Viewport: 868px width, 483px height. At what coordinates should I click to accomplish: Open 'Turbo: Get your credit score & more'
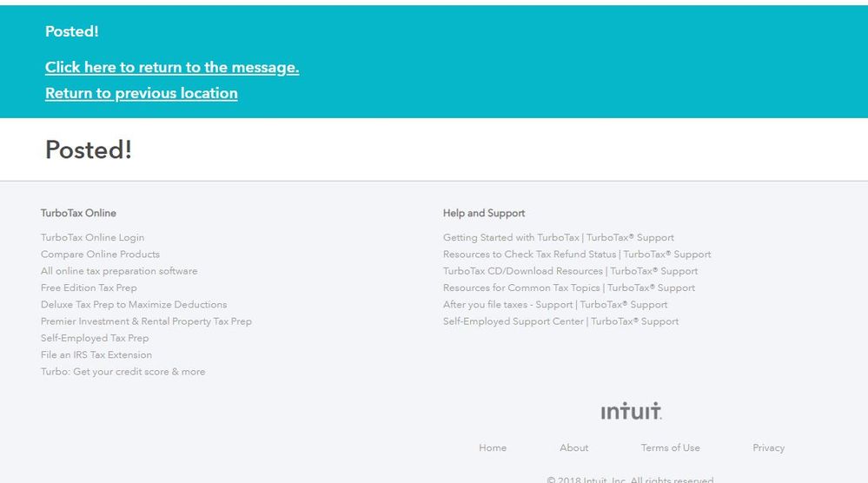pyautogui.click(x=123, y=372)
